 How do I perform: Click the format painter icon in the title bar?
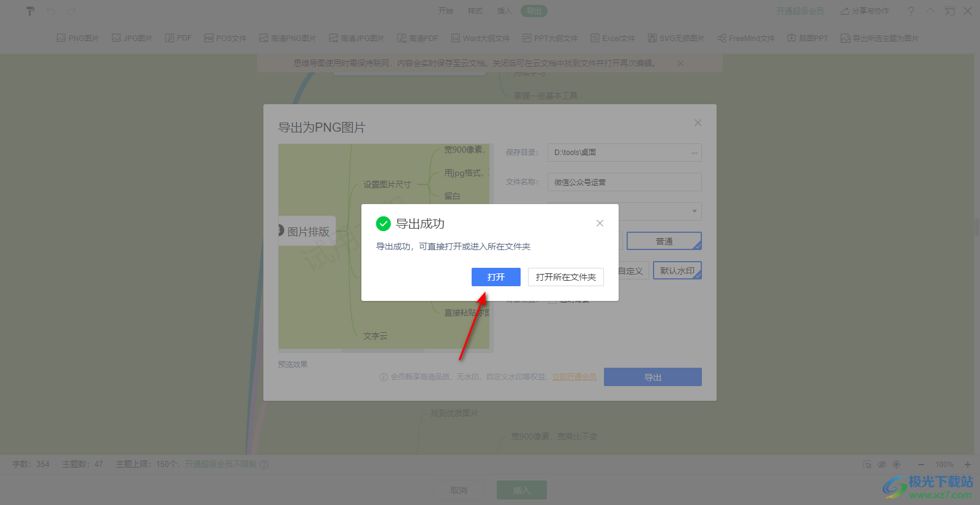click(x=30, y=11)
